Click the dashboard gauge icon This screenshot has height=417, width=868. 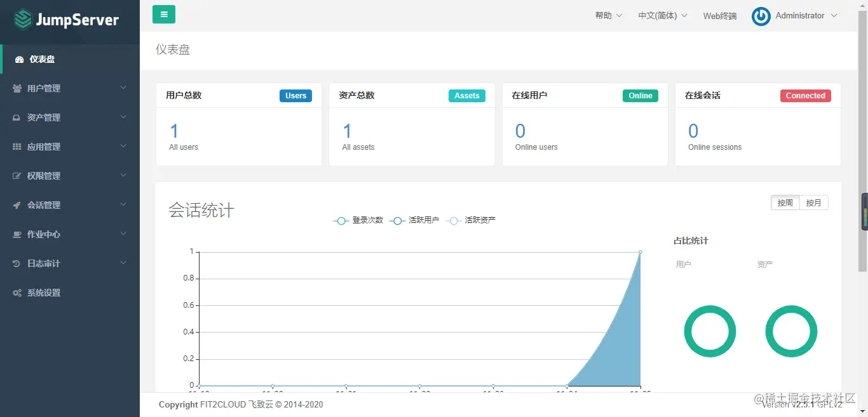(19, 59)
